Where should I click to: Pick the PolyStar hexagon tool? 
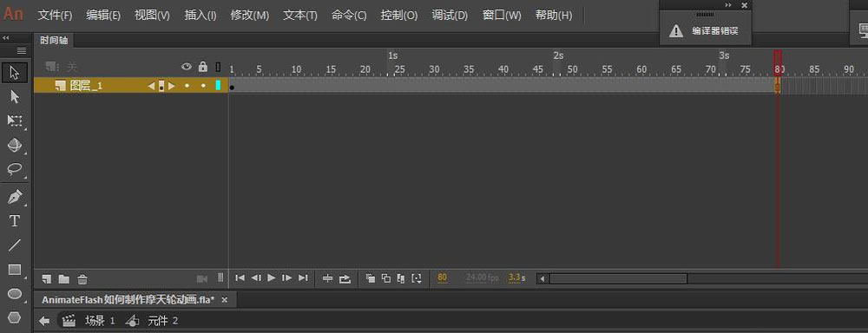(15, 317)
